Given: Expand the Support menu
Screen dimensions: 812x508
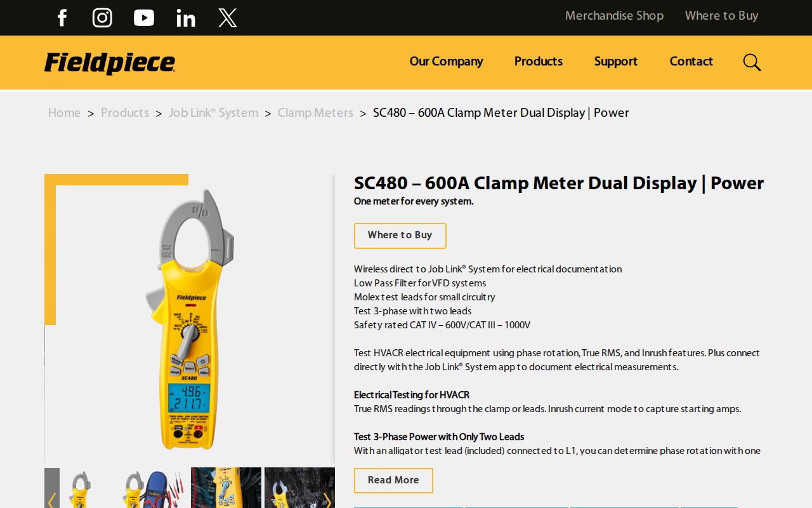Looking at the screenshot, I should [x=615, y=62].
